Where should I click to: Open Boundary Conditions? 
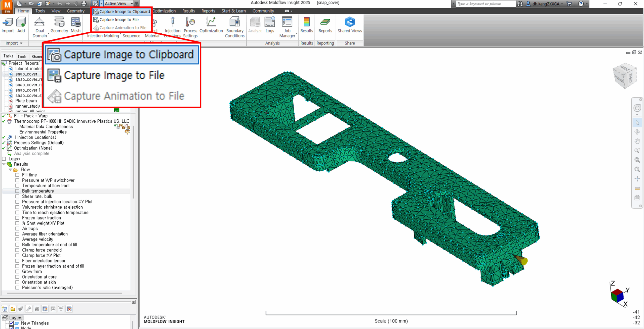pyautogui.click(x=234, y=27)
